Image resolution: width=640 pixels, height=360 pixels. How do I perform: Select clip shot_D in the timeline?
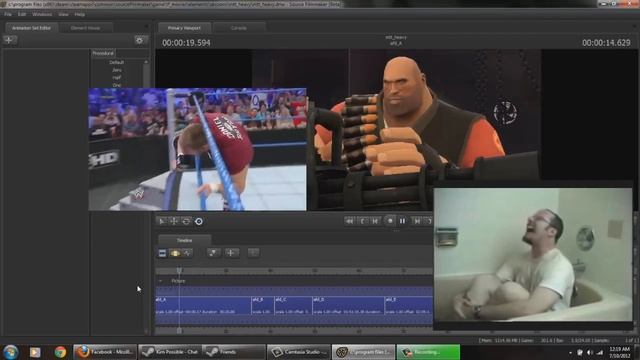(348, 305)
